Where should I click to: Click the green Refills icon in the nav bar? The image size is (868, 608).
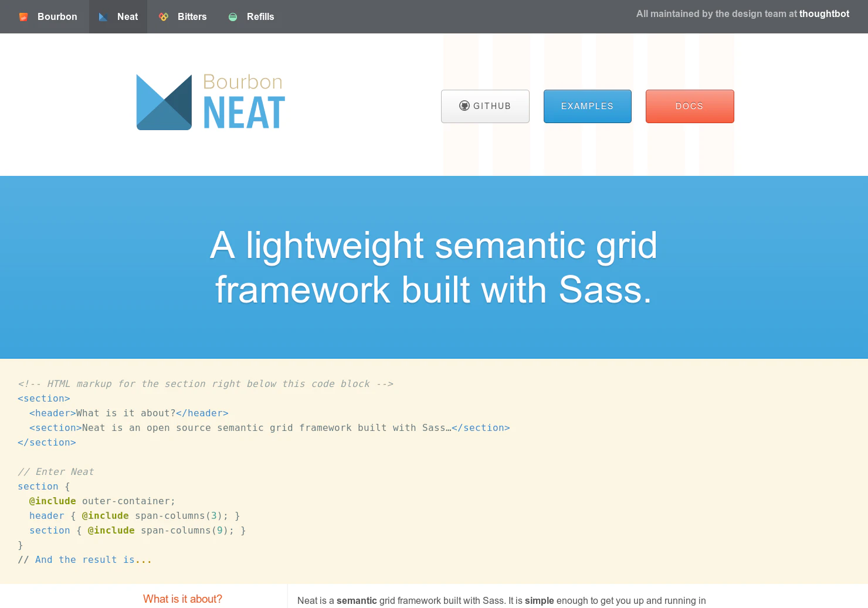click(x=233, y=17)
